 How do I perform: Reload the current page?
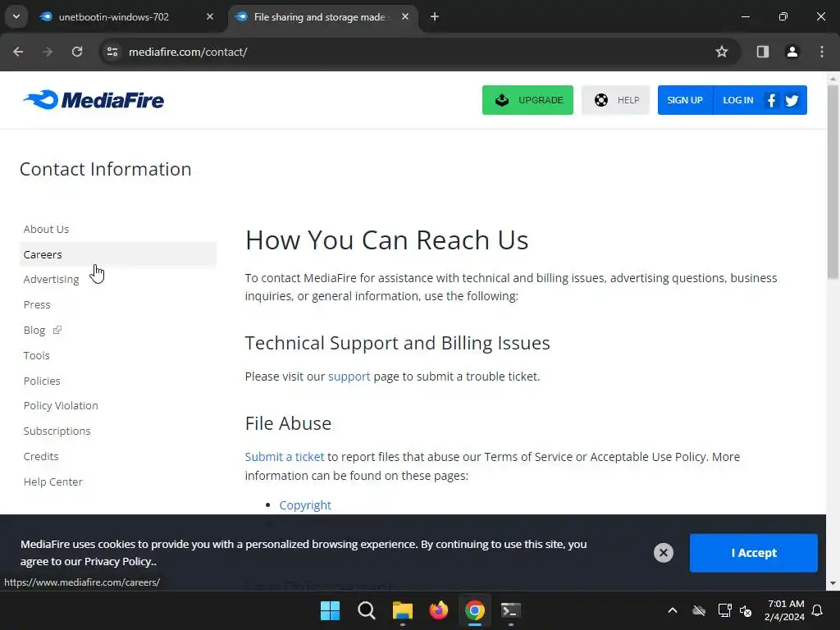tap(77, 52)
